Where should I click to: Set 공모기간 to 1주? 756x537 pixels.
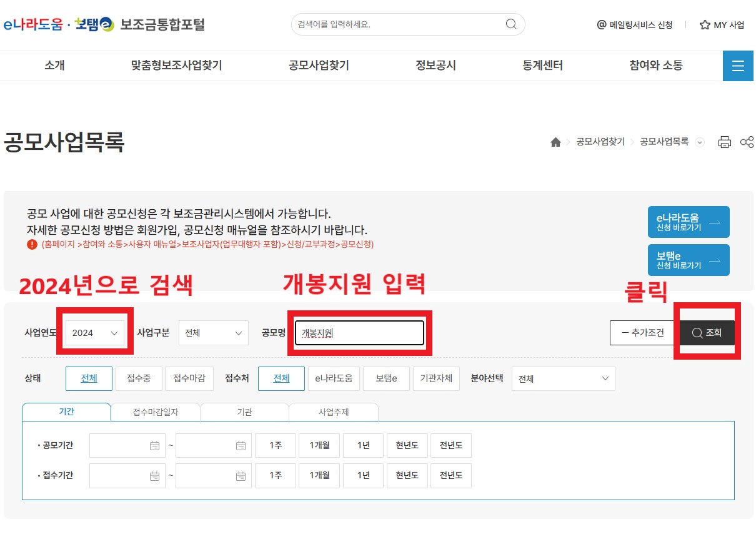(x=275, y=445)
